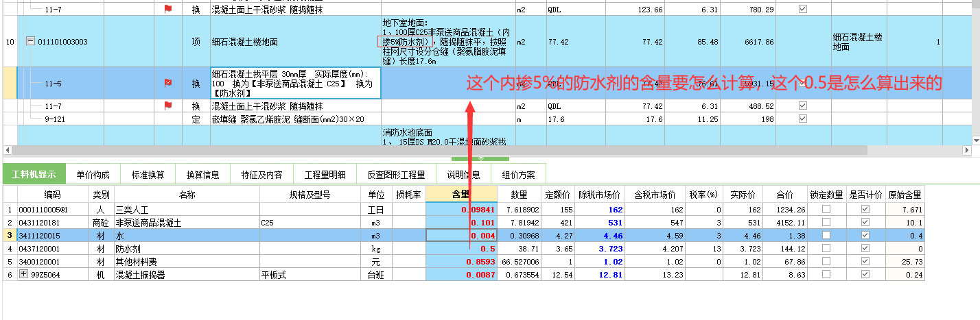Toggle 锁定数量 checkbox for 防水剂 row
Image resolution: width=980 pixels, height=320 pixels.
826,248
